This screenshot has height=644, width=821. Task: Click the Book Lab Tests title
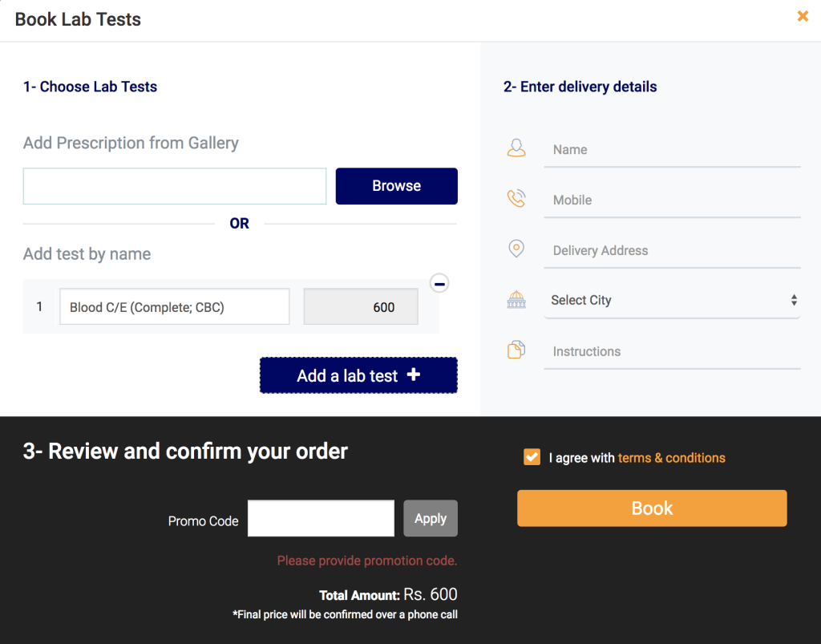pos(78,19)
